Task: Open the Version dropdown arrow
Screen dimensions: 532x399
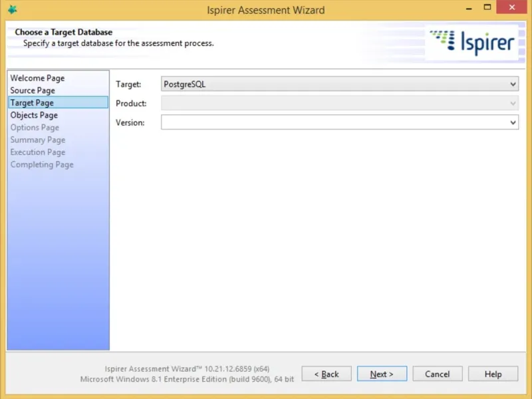Action: [513, 122]
